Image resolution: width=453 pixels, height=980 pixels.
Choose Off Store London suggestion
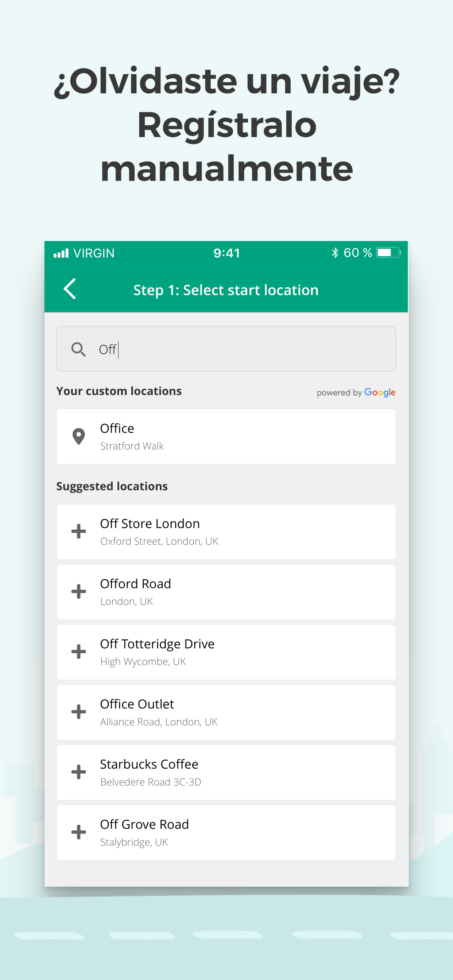[226, 532]
